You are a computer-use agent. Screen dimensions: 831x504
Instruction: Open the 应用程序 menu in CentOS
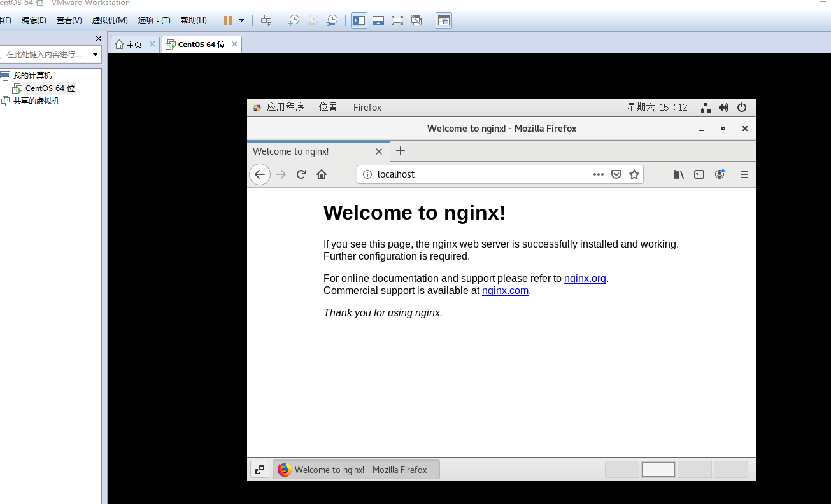point(279,108)
